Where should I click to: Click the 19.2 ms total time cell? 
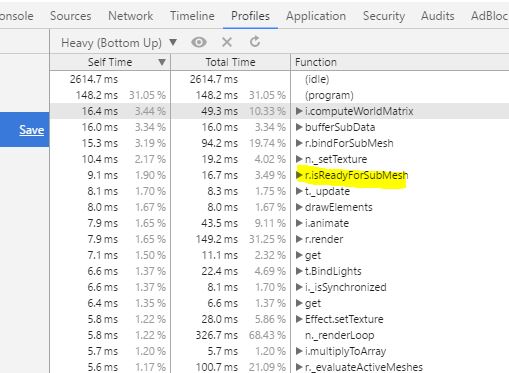click(219, 159)
